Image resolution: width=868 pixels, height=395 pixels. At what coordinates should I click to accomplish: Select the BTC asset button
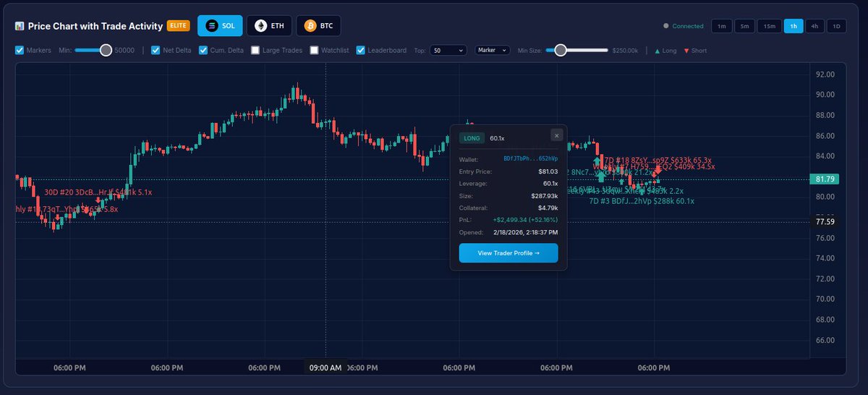click(x=318, y=26)
